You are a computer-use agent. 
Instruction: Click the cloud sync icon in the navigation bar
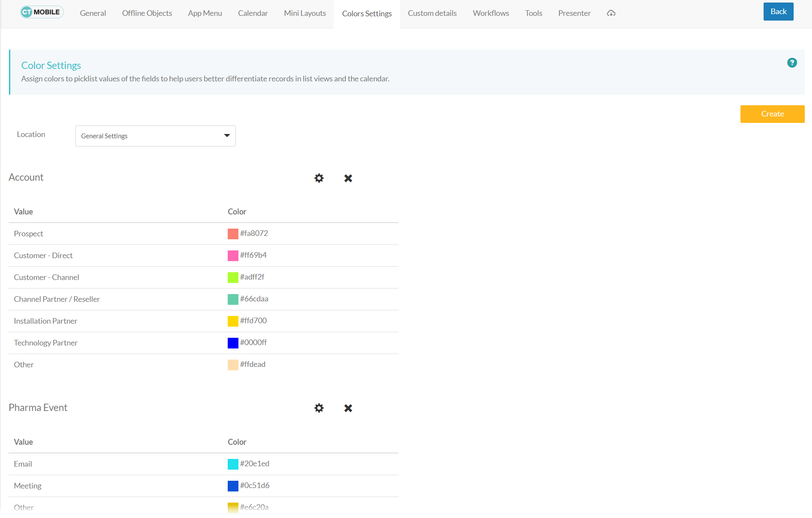(611, 13)
